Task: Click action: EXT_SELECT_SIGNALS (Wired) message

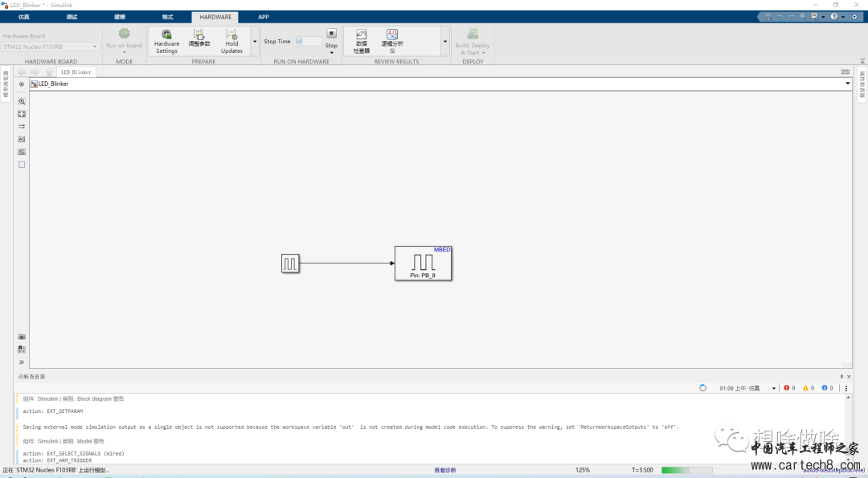Action: pyautogui.click(x=74, y=454)
